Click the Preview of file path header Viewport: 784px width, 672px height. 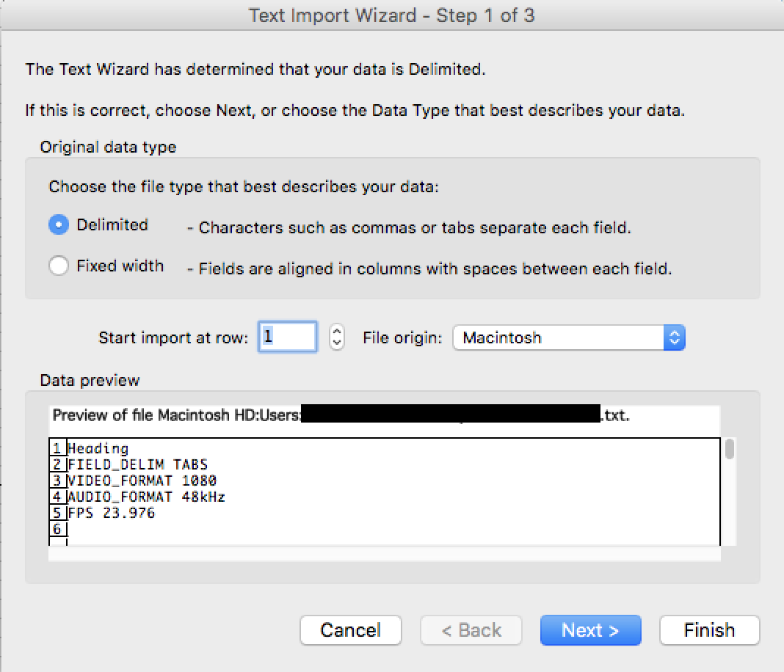(176, 416)
